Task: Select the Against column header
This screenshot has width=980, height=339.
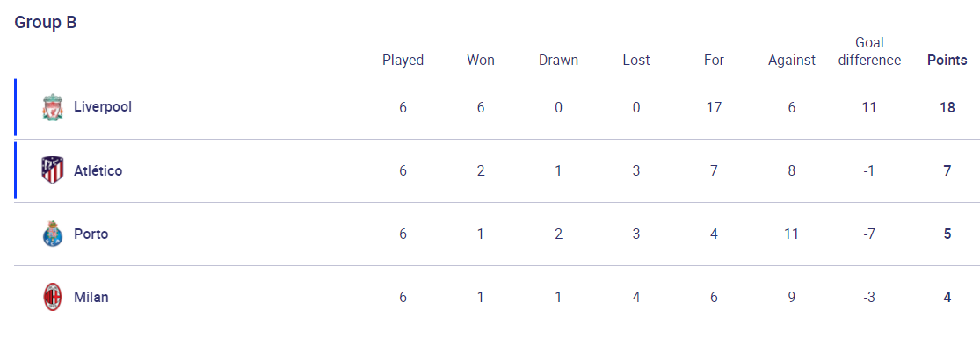Action: pos(792,61)
